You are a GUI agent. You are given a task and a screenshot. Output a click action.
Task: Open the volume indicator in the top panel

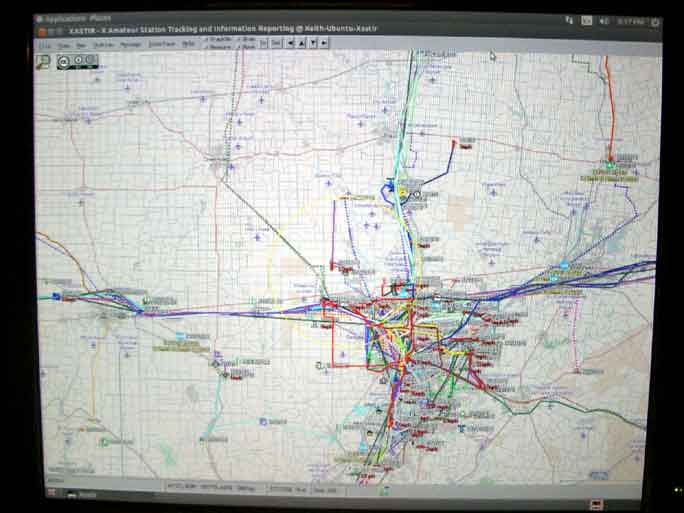(605, 20)
